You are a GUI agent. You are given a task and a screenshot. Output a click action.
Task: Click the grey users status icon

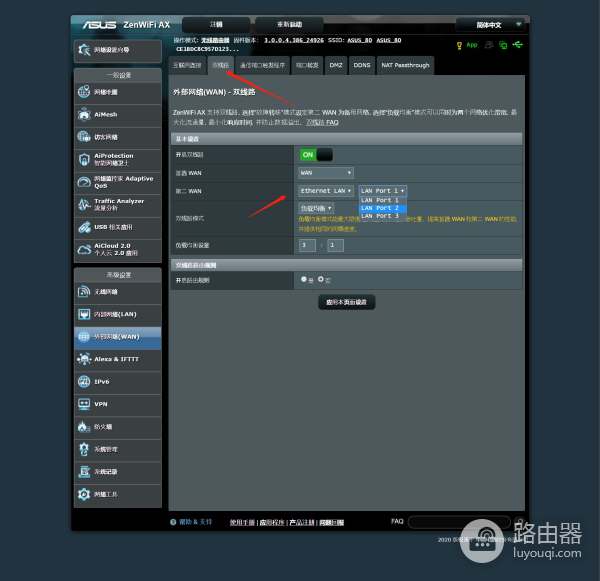click(489, 45)
